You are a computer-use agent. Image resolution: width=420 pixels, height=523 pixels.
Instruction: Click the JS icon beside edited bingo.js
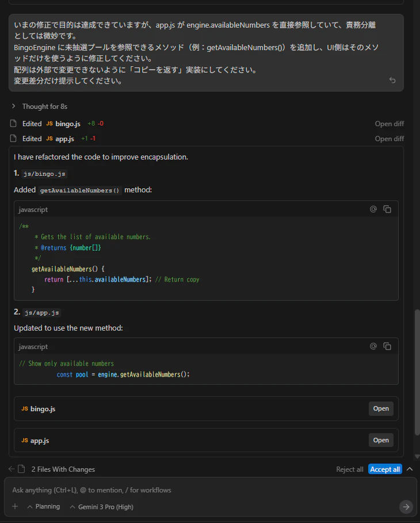(x=49, y=123)
